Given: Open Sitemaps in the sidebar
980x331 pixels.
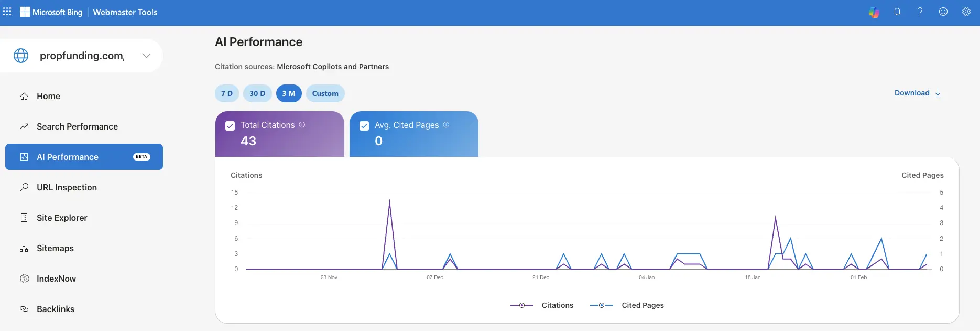Looking at the screenshot, I should click(x=84, y=248).
